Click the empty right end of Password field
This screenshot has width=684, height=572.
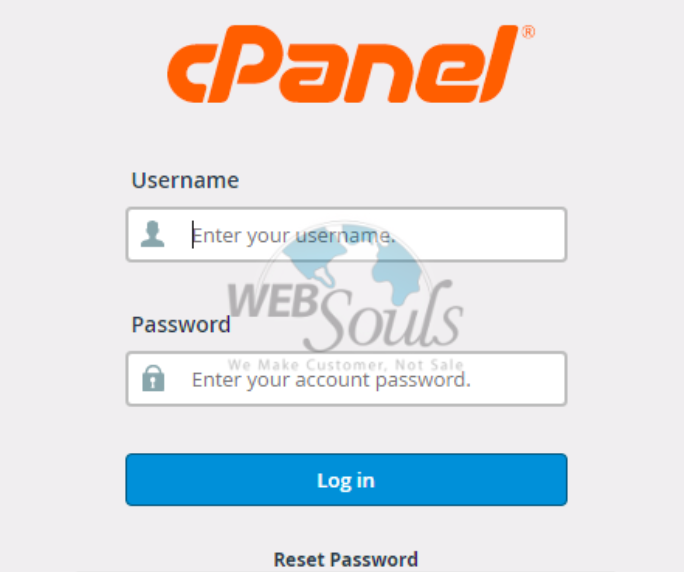point(519,379)
